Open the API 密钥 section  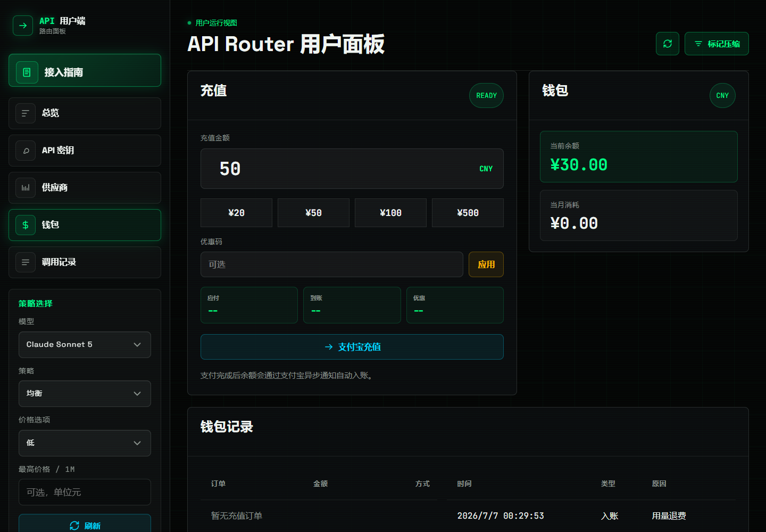(x=85, y=151)
